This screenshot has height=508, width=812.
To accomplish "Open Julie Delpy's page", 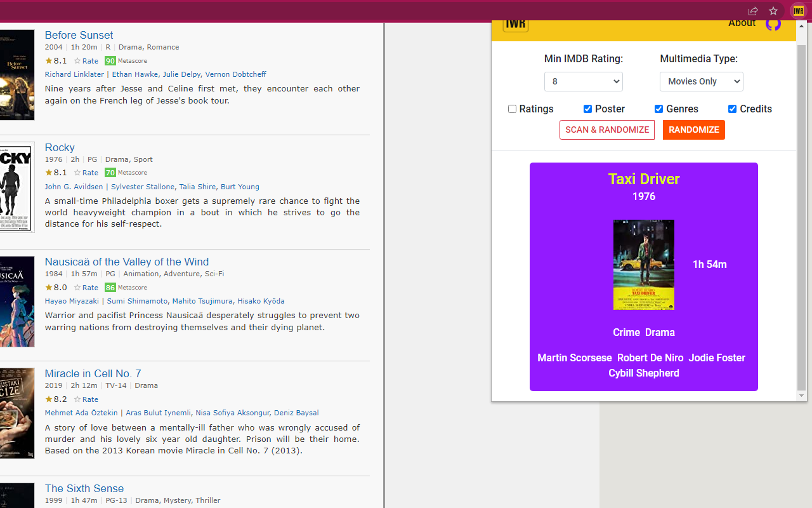I will click(181, 74).
